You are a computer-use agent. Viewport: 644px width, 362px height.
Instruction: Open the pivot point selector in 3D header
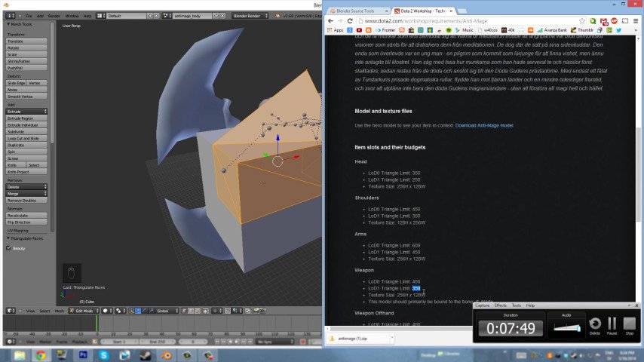coord(121,311)
